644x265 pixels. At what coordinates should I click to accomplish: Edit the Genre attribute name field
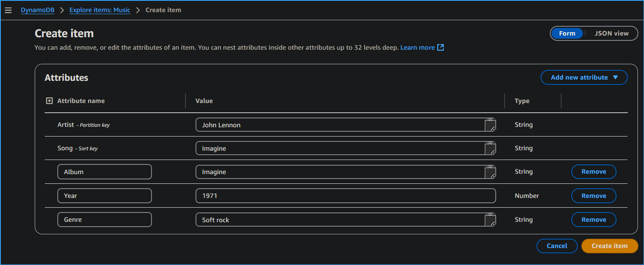105,220
